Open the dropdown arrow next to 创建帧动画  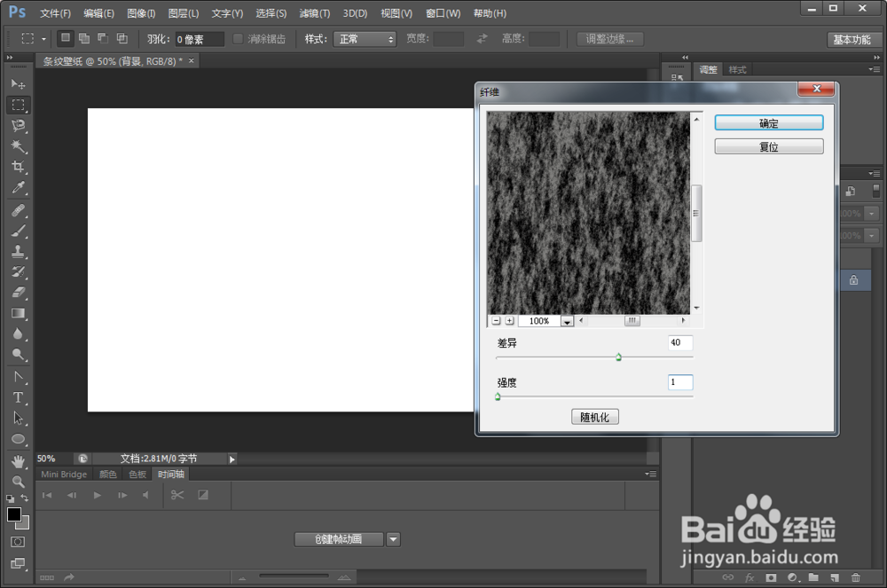(393, 539)
